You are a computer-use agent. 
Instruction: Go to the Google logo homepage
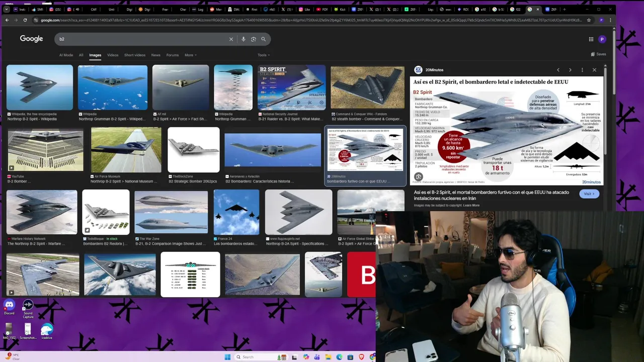31,39
